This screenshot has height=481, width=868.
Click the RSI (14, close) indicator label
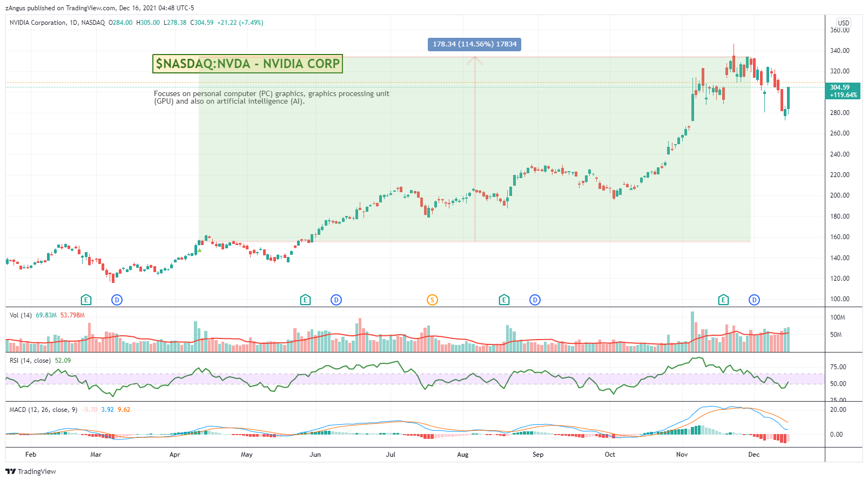(30, 361)
